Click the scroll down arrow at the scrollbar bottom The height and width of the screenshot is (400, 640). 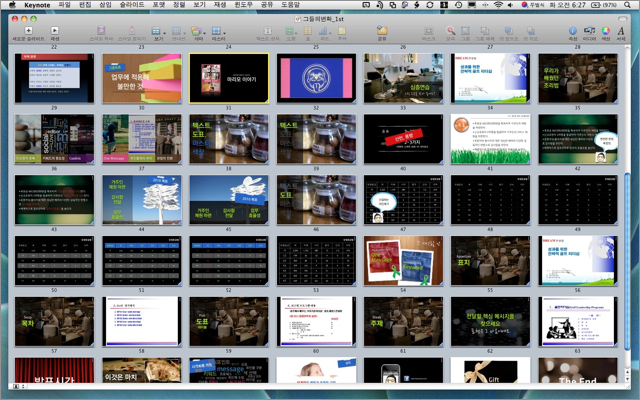tap(627, 379)
